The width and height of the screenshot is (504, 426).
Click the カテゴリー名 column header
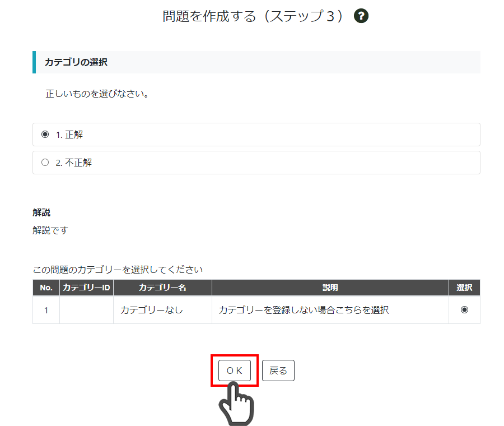[162, 288]
